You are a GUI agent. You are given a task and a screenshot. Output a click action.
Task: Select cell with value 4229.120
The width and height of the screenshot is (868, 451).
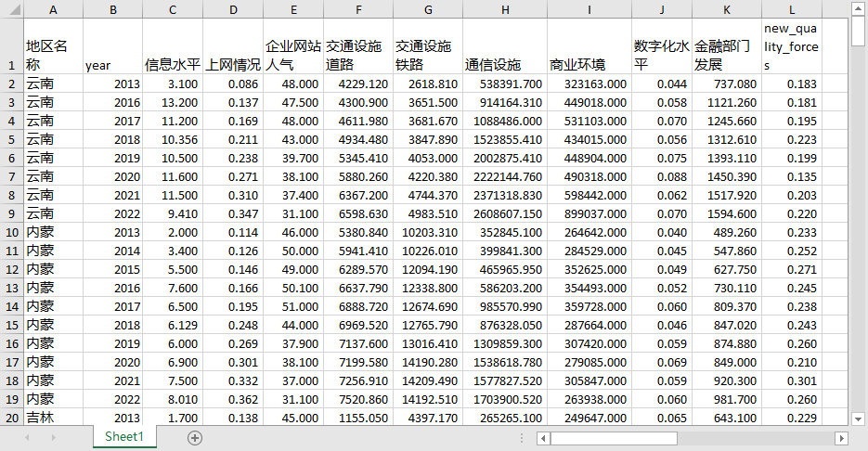tap(358, 84)
